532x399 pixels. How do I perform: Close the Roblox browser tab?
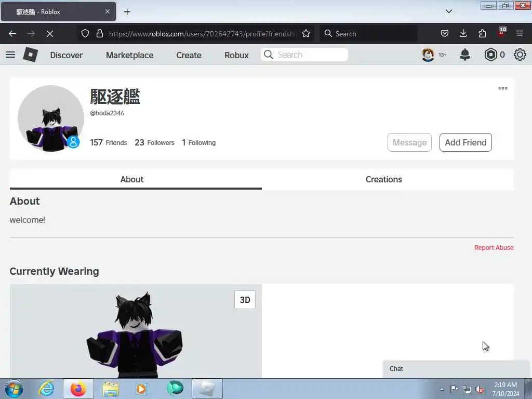pos(107,11)
